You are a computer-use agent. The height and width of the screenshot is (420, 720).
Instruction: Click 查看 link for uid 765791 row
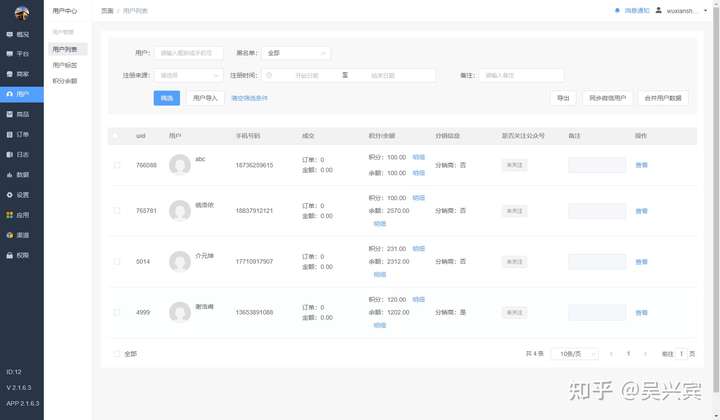click(x=641, y=211)
